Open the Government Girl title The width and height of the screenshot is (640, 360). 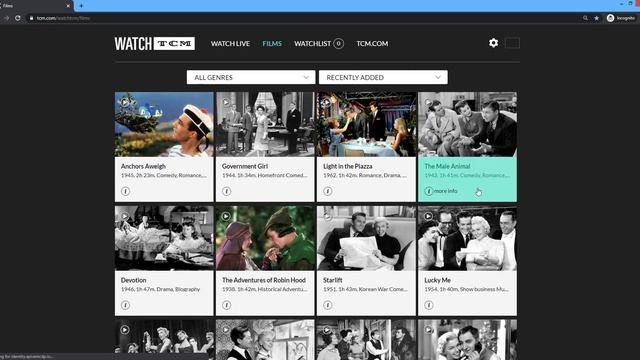click(245, 166)
